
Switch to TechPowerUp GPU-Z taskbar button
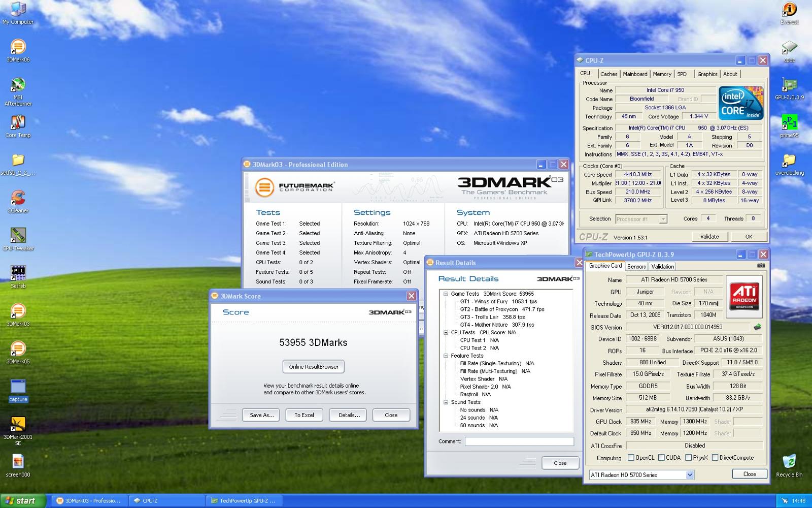[x=244, y=501]
